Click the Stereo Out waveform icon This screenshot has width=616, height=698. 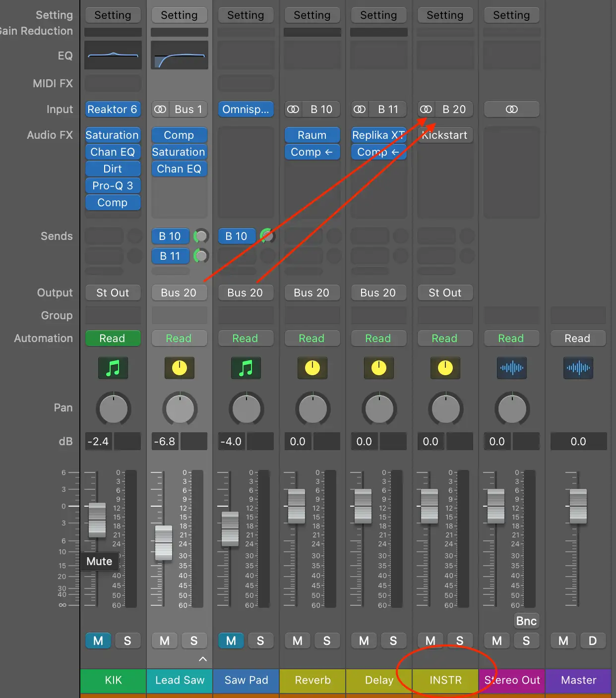[511, 368]
